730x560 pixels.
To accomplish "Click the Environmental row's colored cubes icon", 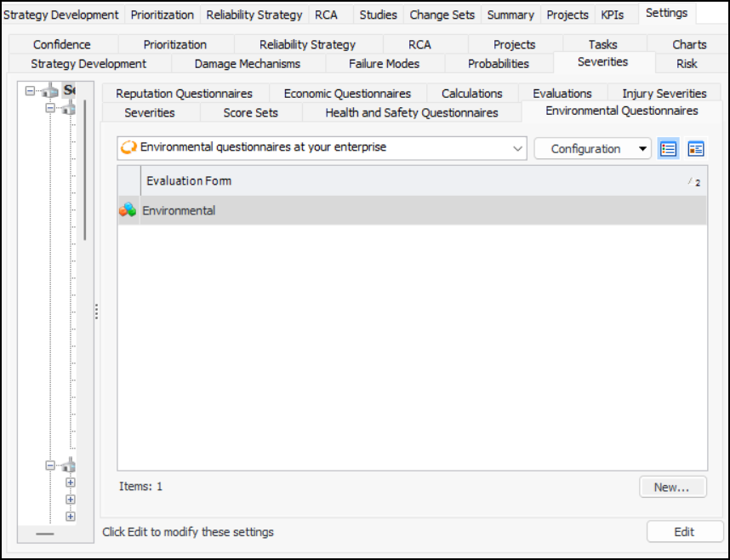I will [x=128, y=210].
